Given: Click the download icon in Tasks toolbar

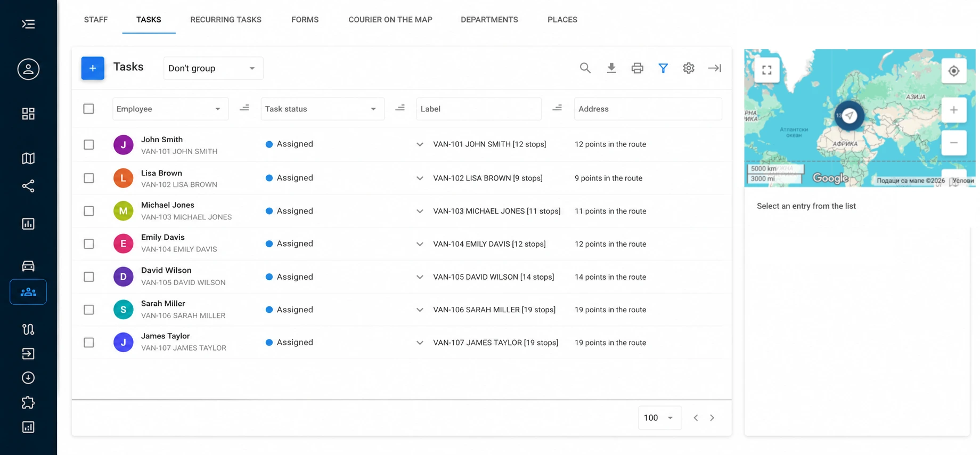Looking at the screenshot, I should click(x=611, y=68).
